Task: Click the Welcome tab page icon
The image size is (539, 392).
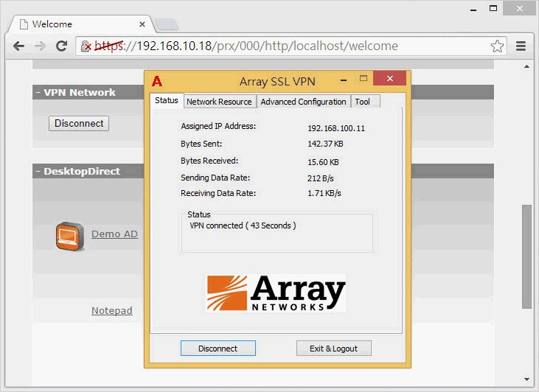Action: coord(24,24)
